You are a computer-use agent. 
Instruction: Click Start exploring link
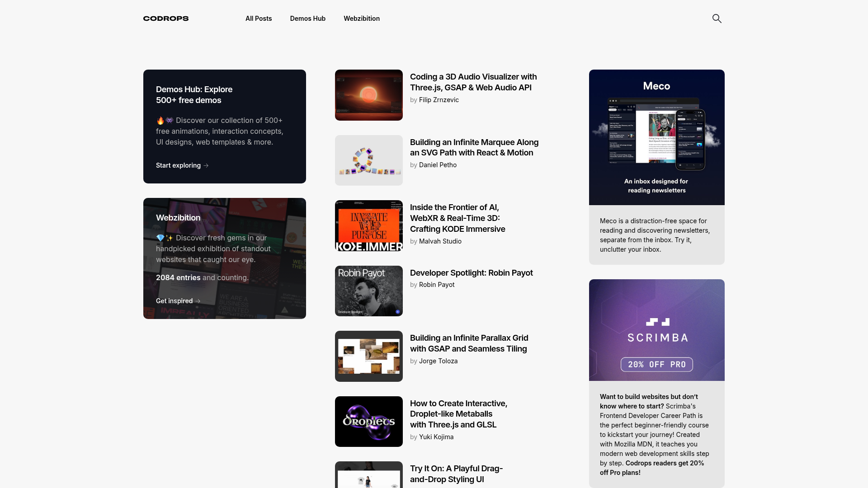(182, 165)
